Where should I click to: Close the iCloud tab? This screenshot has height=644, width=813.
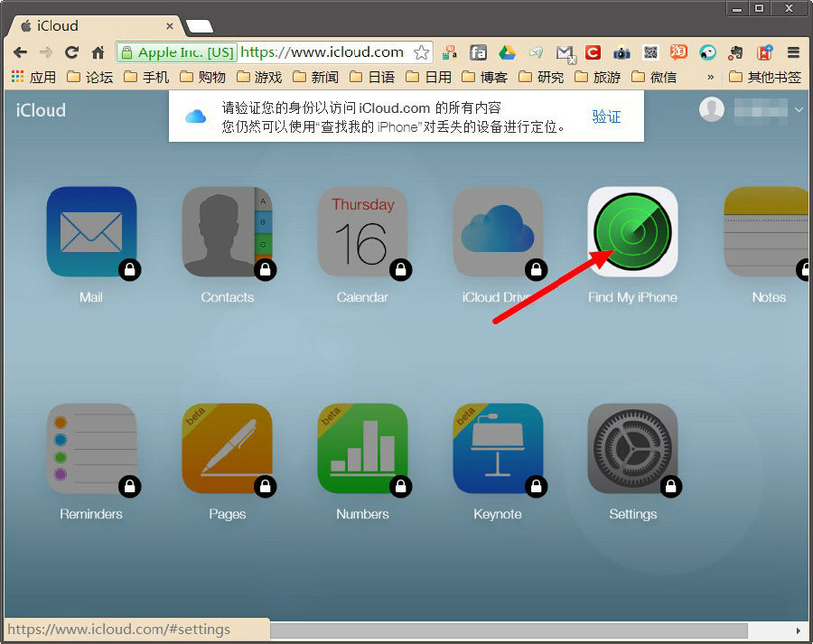click(170, 26)
